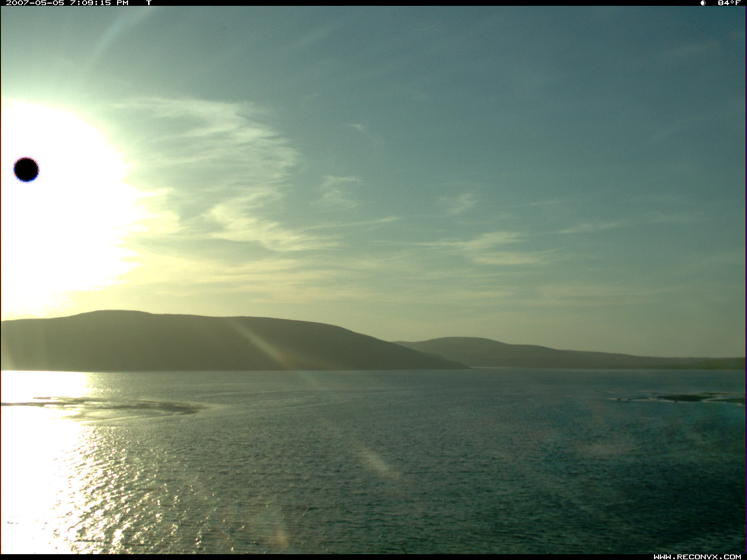
Task: Click the moon phase icon in top bar
Action: [703, 3]
